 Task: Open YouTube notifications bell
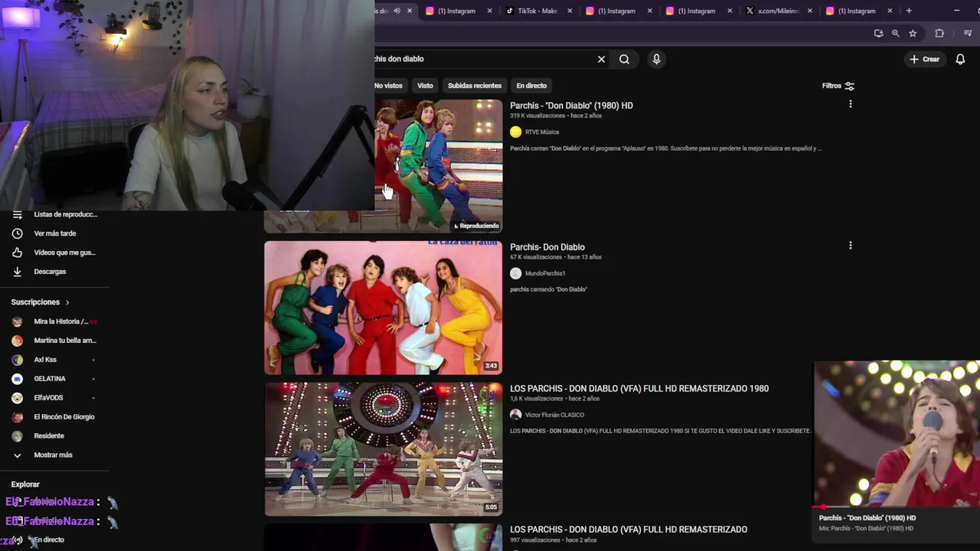pos(960,59)
